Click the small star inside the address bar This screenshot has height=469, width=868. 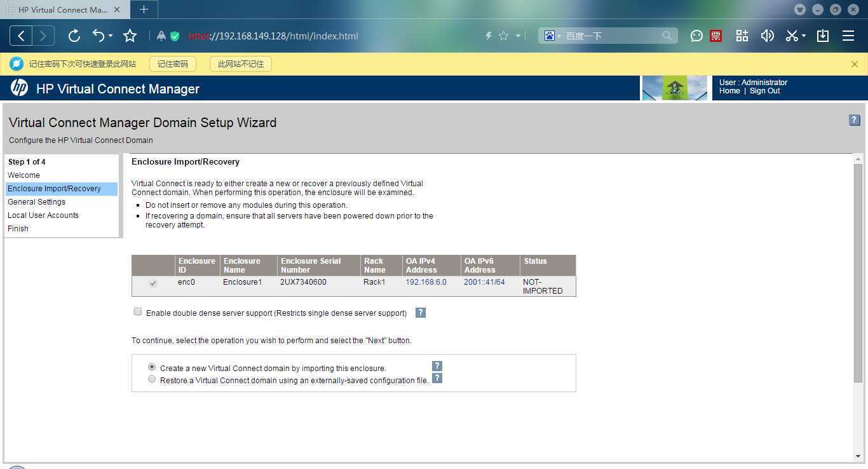[504, 36]
